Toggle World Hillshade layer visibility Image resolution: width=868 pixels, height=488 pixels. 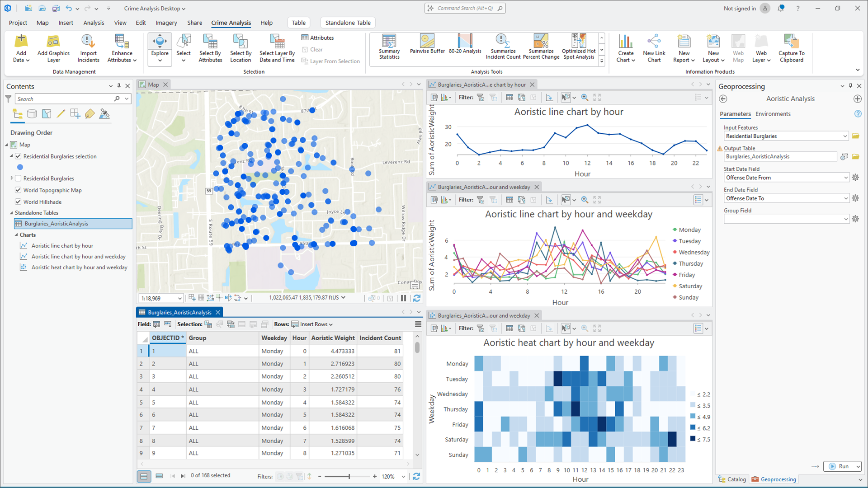click(18, 202)
